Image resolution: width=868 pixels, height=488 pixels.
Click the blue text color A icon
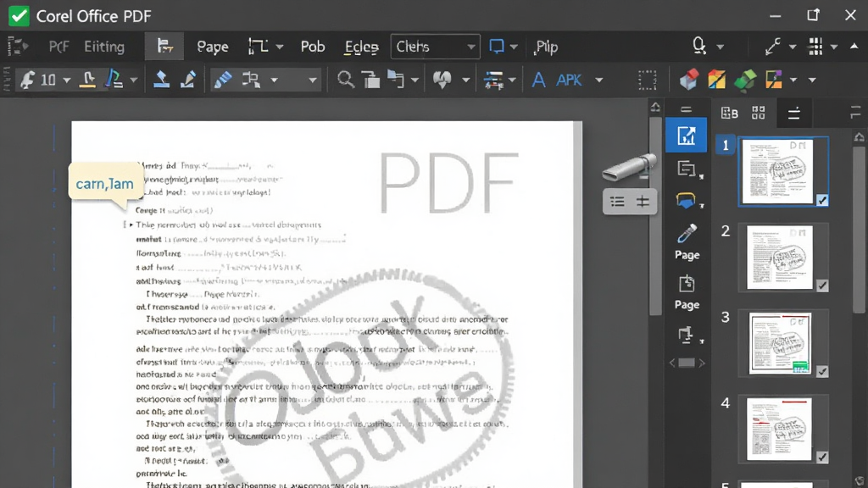pos(114,79)
